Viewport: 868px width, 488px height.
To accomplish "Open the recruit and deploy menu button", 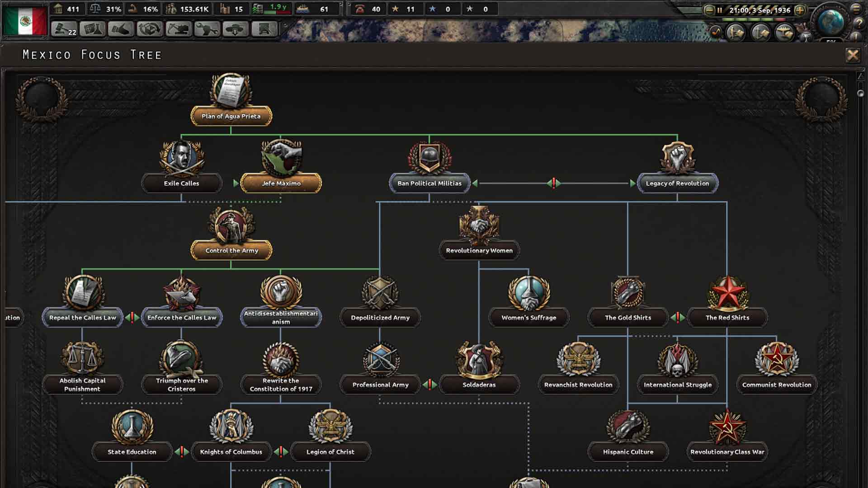I will tap(236, 29).
